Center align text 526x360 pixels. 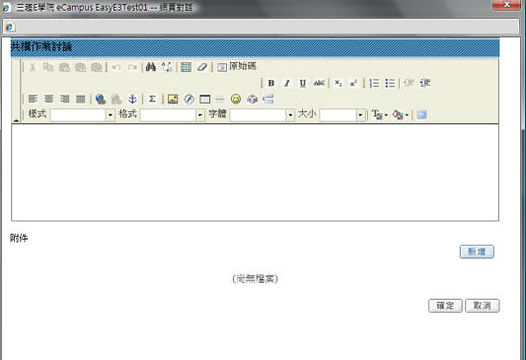49,99
